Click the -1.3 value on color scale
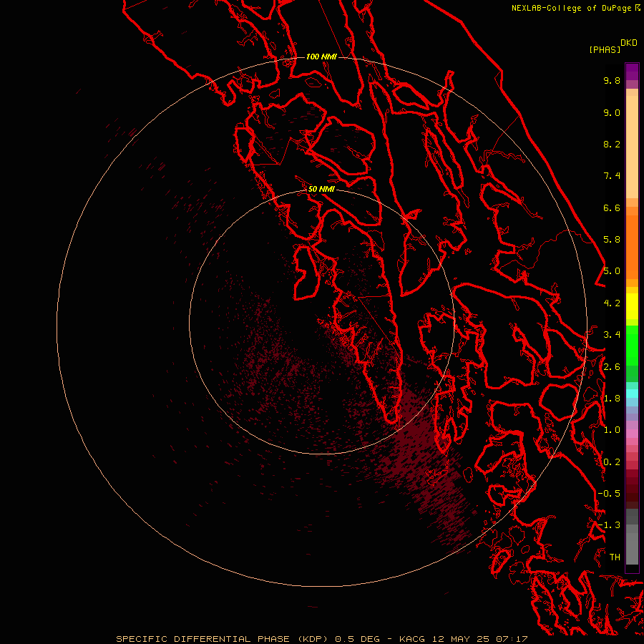The height and width of the screenshot is (644, 644). pos(609,525)
